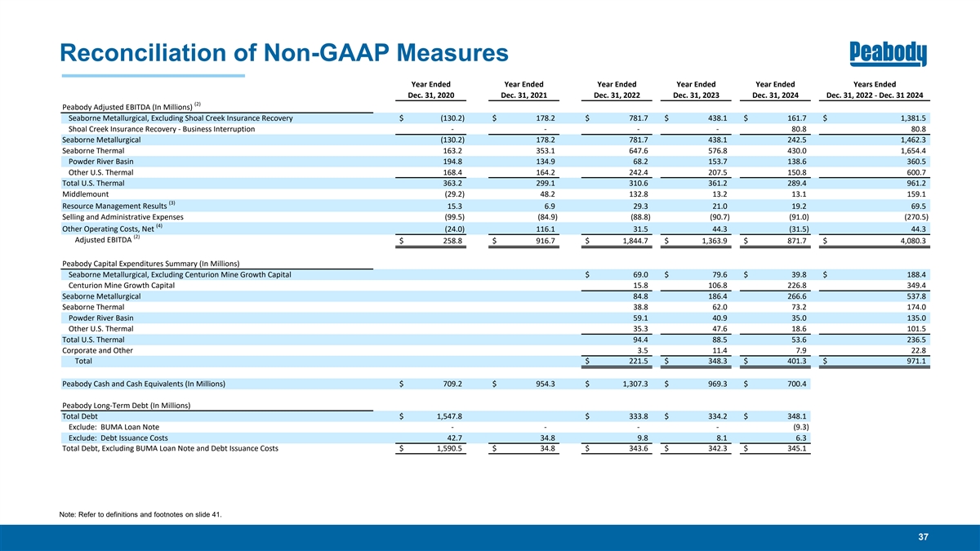
Task: Click the Year Ended Dec. 31, 2024 column header
Action: pos(775,90)
